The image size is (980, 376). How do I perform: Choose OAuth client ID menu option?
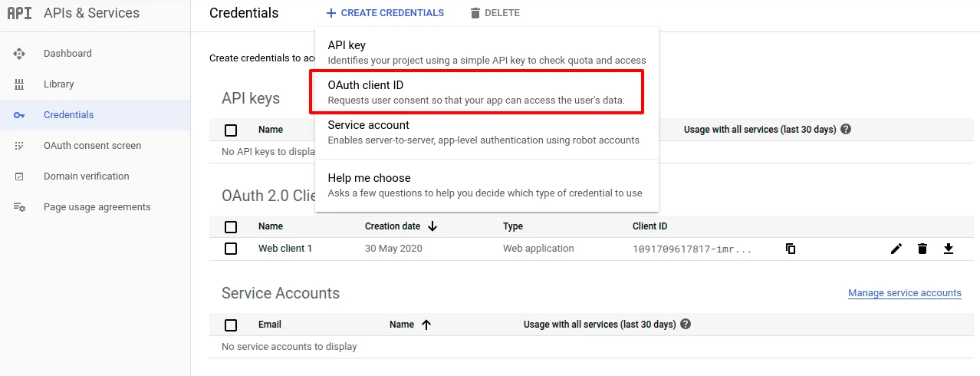[x=487, y=92]
